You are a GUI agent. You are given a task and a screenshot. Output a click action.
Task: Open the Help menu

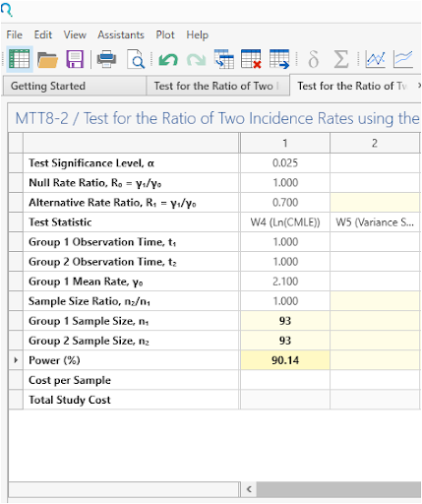tap(198, 34)
